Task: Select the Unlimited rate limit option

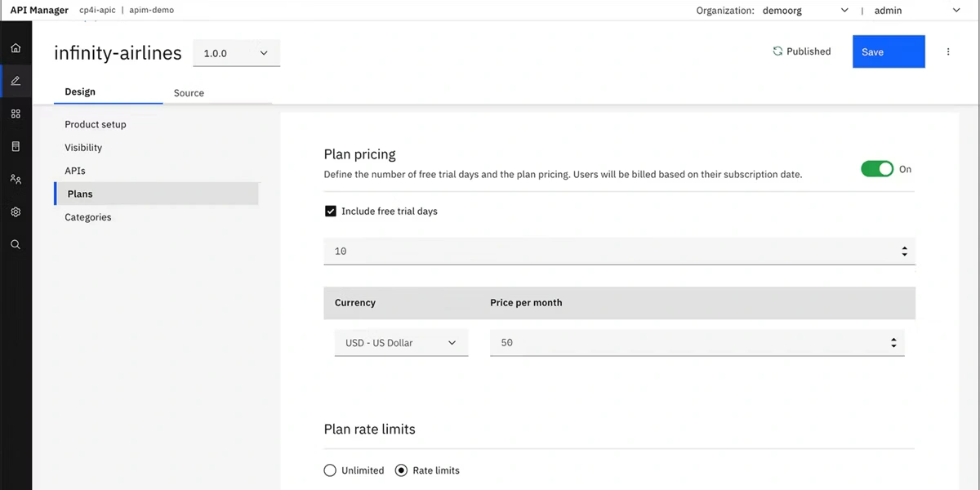Action: 330,470
